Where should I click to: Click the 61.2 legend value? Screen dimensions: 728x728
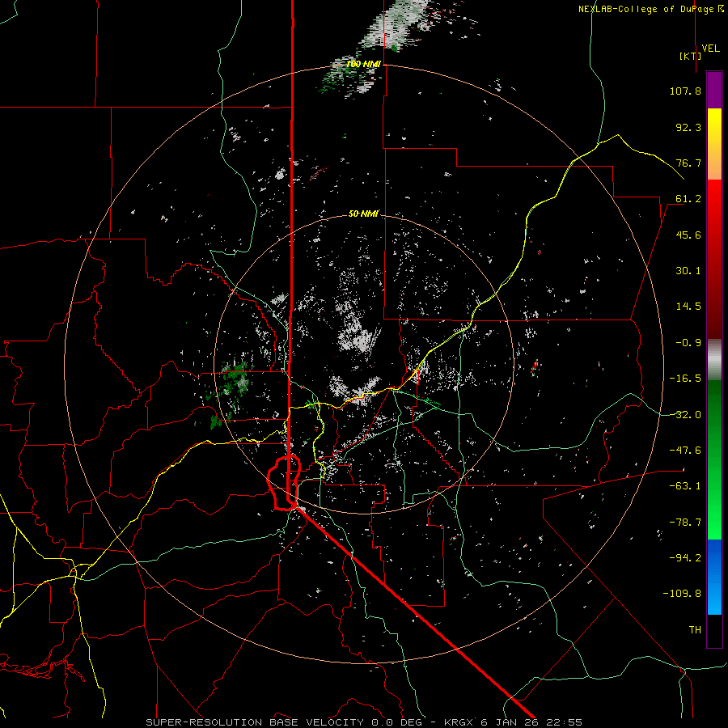tap(688, 199)
